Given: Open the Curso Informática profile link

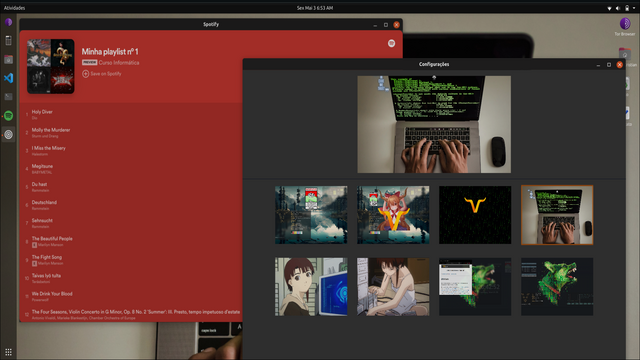Looking at the screenshot, I should click(x=119, y=62).
